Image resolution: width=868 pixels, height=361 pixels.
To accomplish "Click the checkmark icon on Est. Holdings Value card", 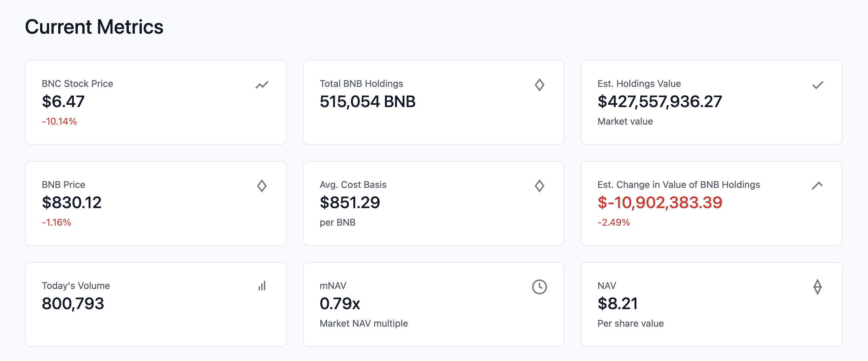I will (x=817, y=85).
